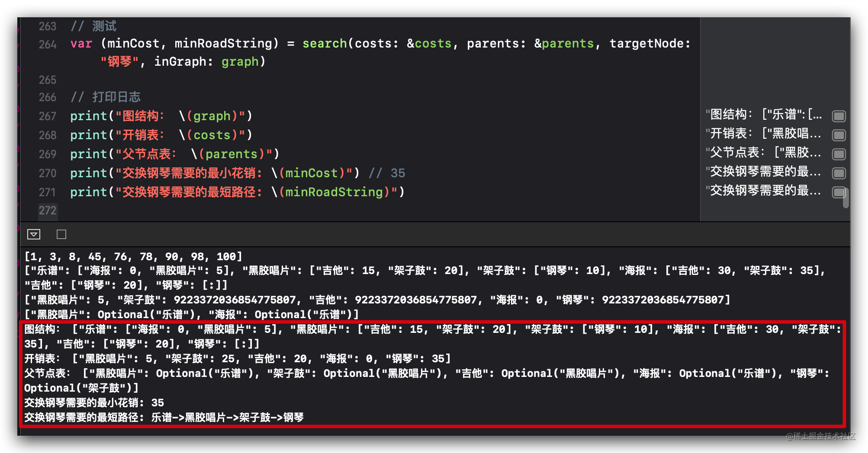This screenshot has width=868, height=453.
Task: Click console output '[1, 3, 8, 45, 76, 78, 90, 98, 100]'
Action: 133,256
